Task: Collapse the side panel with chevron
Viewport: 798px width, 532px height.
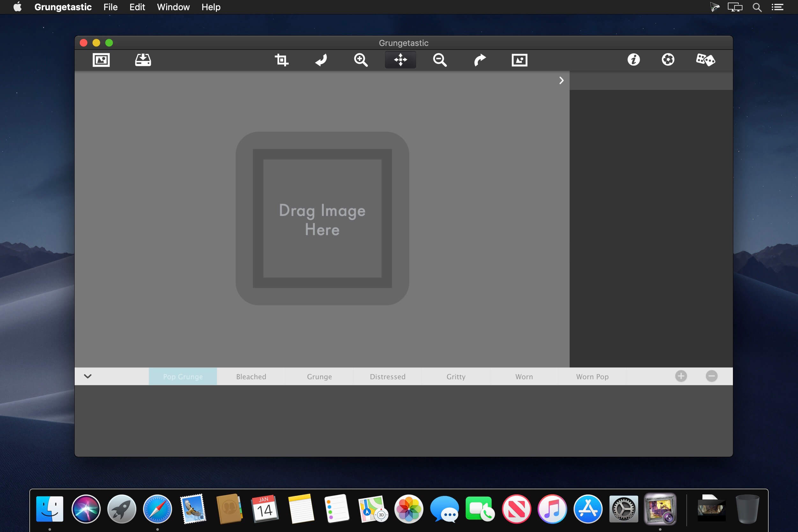Action: [561, 80]
